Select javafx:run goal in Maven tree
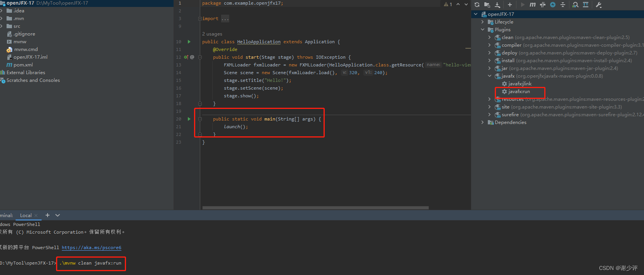The width and height of the screenshot is (644, 275). coord(519,92)
